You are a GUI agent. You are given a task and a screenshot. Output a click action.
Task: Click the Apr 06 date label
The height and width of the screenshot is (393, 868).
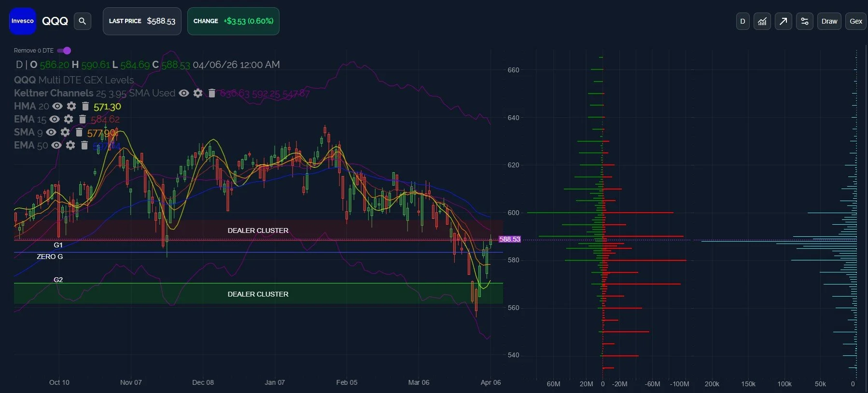coord(490,382)
